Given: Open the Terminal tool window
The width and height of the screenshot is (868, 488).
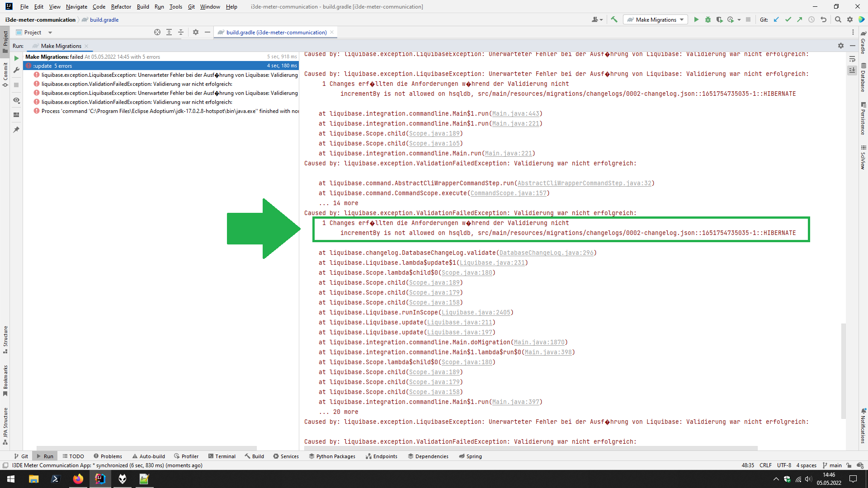Looking at the screenshot, I should 222,456.
